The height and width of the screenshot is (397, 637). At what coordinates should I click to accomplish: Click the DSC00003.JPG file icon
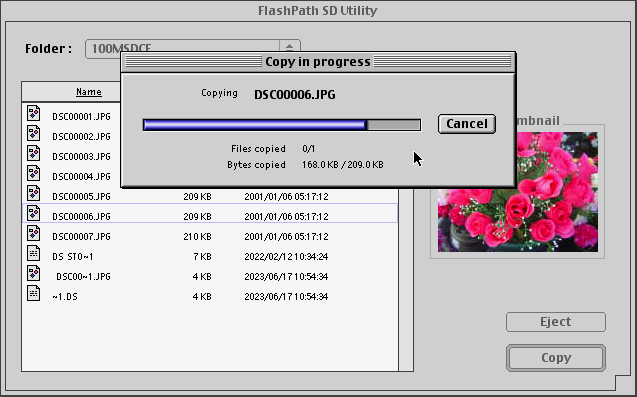click(x=34, y=153)
